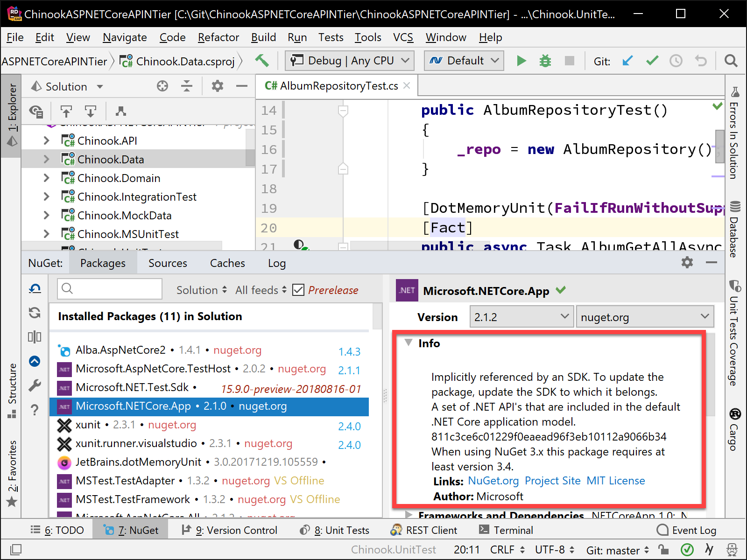
Task: Open Event Log in status bar
Action: click(686, 530)
